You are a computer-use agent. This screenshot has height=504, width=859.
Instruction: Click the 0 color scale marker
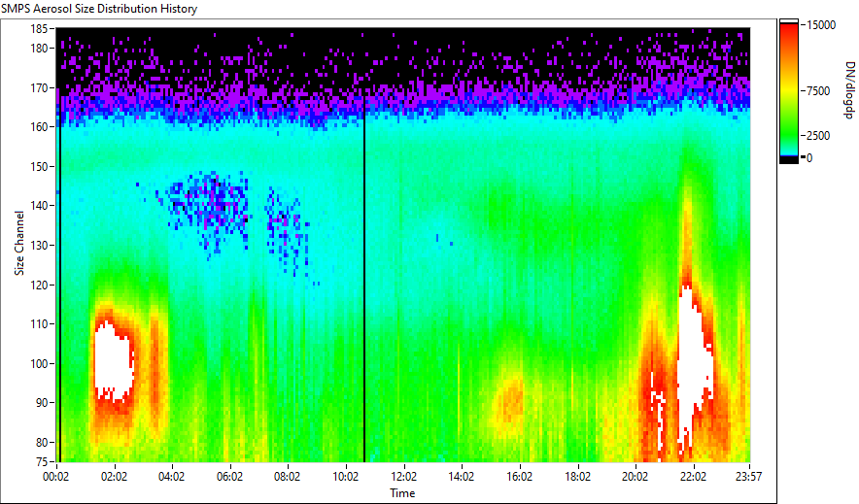[809, 158]
